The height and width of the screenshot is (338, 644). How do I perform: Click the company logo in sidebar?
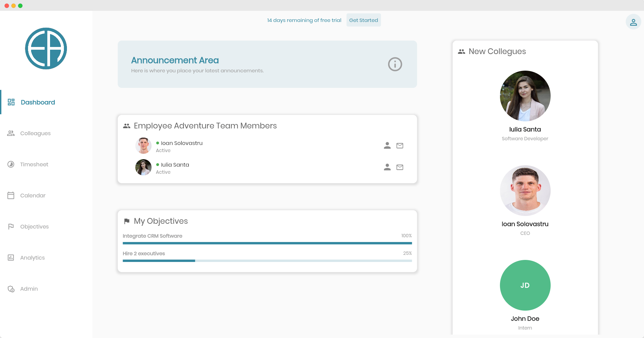(x=46, y=49)
